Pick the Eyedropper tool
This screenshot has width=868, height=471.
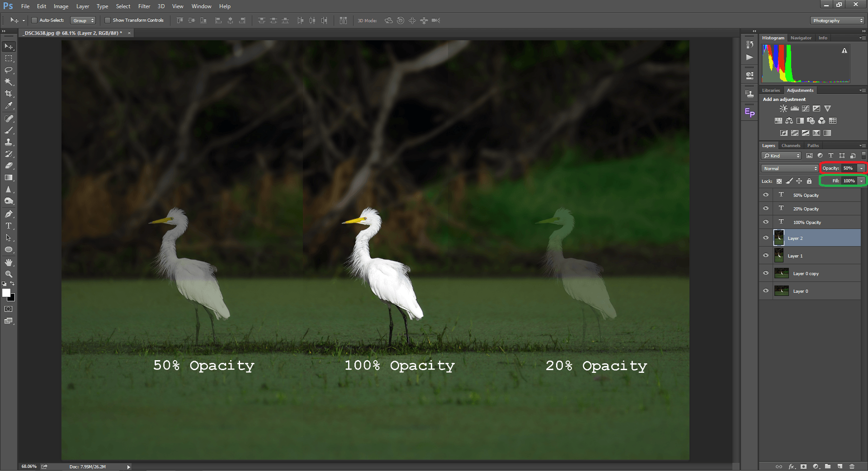(x=9, y=105)
